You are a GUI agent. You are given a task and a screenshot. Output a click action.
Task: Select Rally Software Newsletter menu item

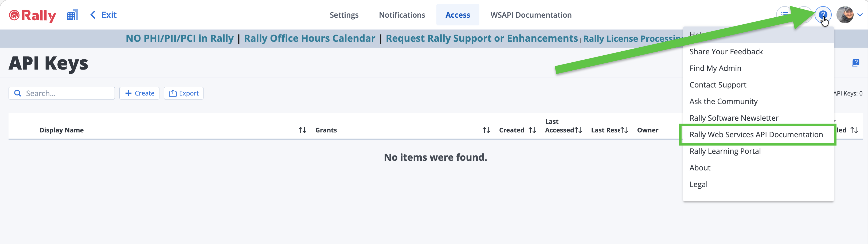pos(758,118)
